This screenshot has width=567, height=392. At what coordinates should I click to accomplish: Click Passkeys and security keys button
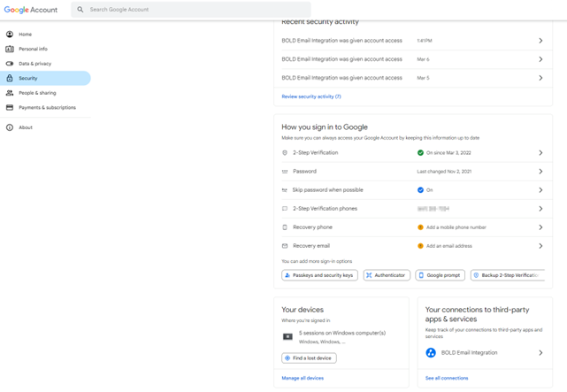tap(319, 275)
